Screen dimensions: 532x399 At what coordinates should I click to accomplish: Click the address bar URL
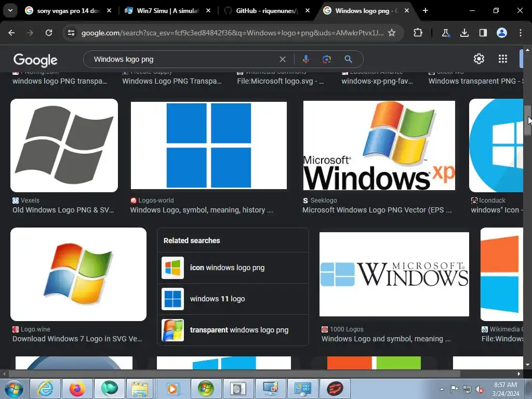[232, 33]
